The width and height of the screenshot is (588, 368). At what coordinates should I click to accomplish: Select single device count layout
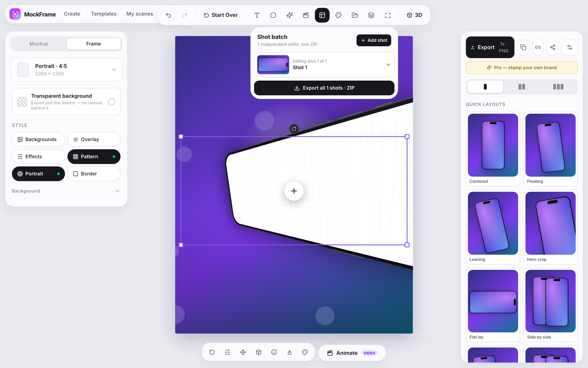coord(485,87)
